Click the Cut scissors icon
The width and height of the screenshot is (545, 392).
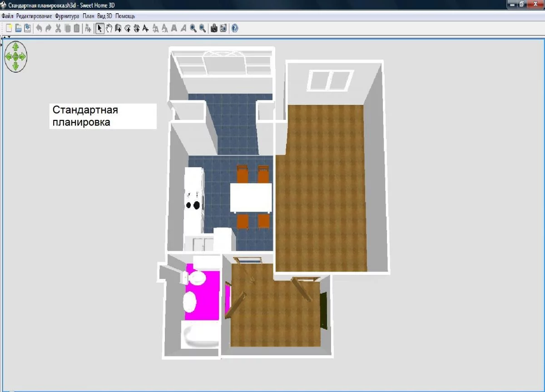(x=58, y=28)
